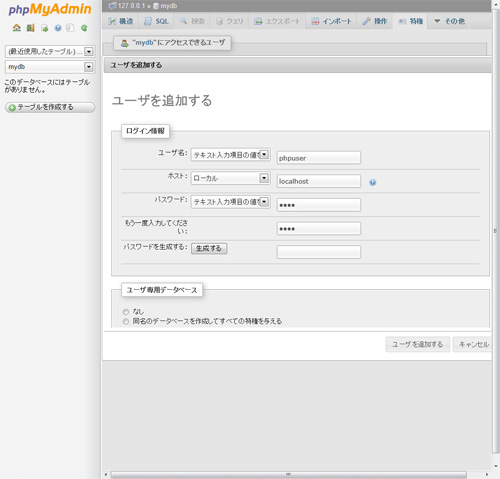Open パスワード type dropdown
Viewport: 500px width, 479px height.
pos(230,202)
